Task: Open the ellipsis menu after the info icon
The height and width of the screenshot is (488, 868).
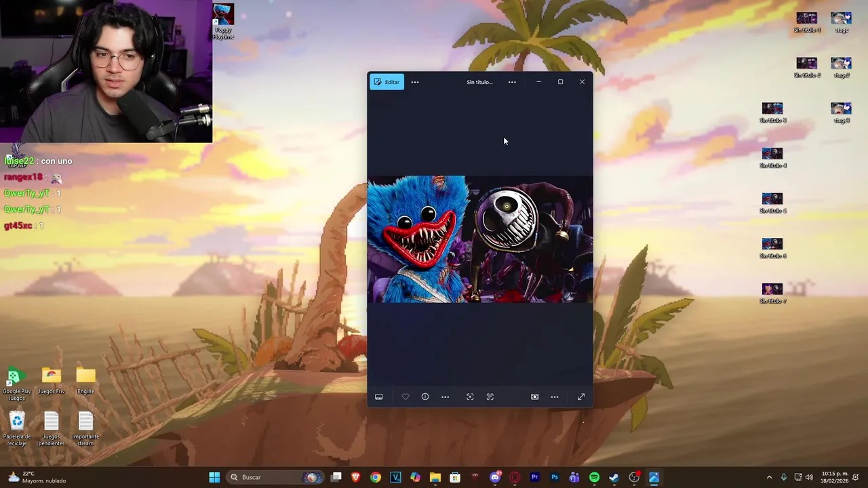Action: [x=445, y=396]
